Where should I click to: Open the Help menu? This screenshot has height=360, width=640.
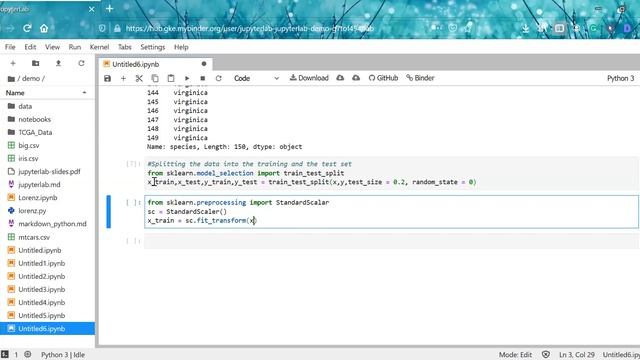click(181, 47)
